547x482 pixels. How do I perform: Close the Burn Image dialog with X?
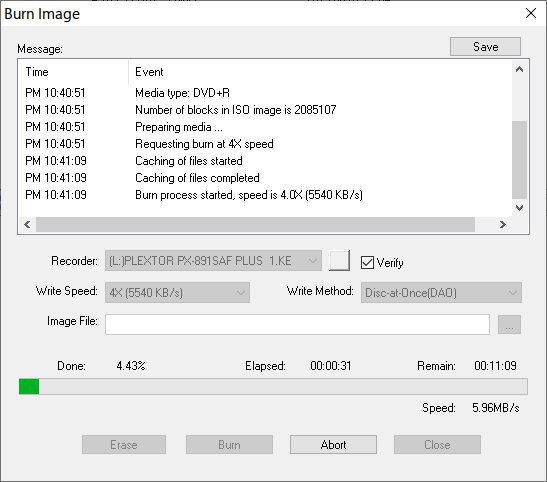coord(531,13)
